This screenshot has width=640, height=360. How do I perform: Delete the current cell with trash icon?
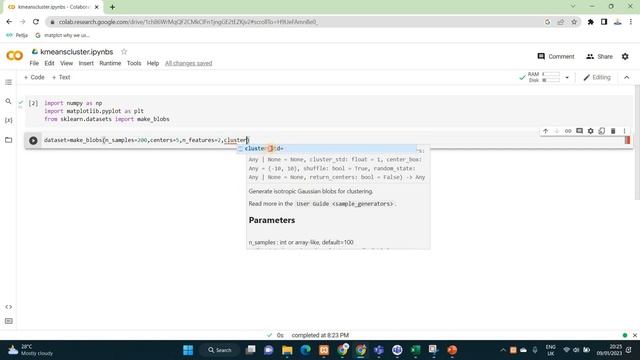click(613, 131)
